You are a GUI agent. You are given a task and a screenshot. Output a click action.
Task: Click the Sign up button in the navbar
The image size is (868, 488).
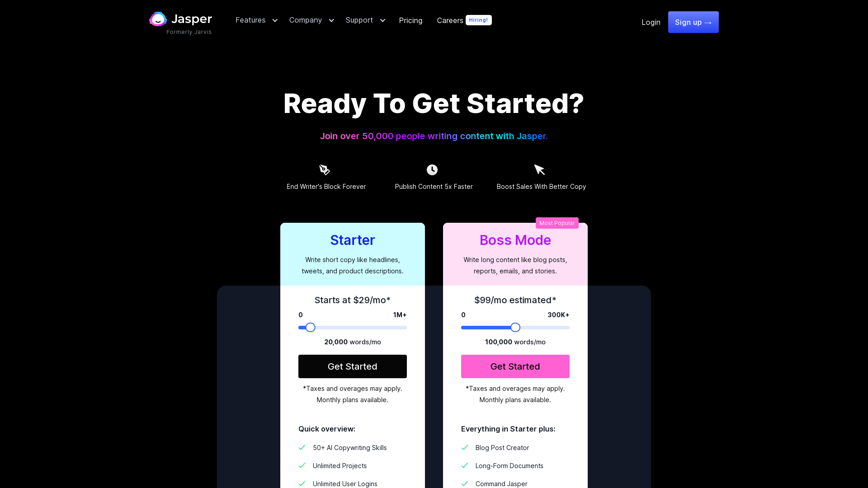[x=693, y=22]
